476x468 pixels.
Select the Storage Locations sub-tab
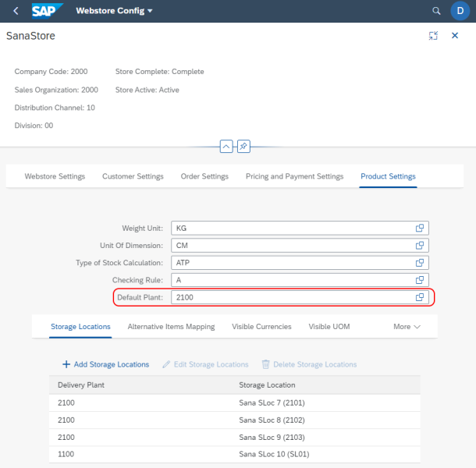pos(80,327)
